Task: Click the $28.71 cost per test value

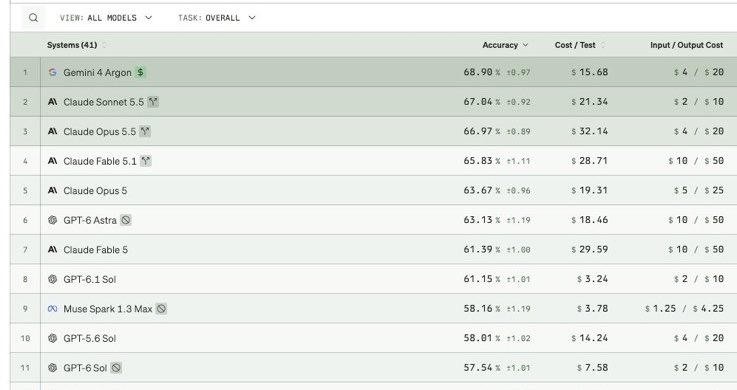Action: [x=589, y=161]
